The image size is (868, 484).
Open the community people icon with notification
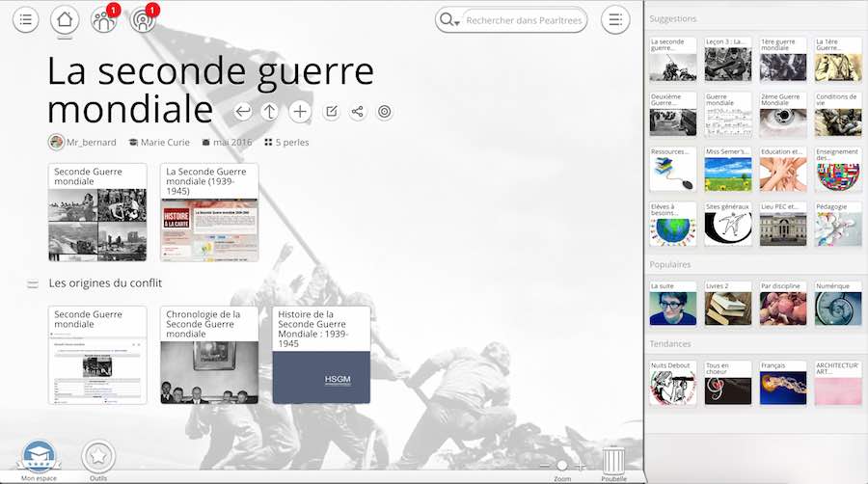103,20
